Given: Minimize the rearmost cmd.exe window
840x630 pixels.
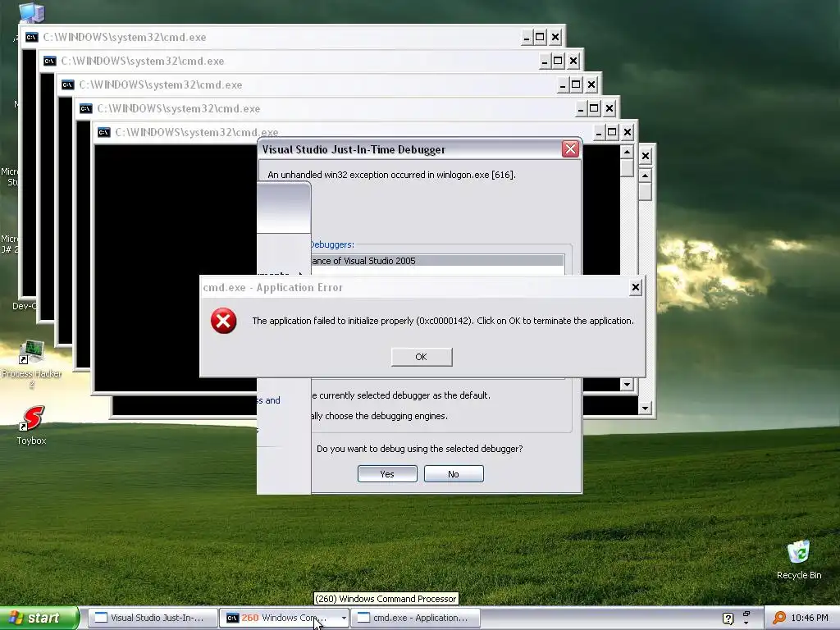Looking at the screenshot, I should 527,37.
